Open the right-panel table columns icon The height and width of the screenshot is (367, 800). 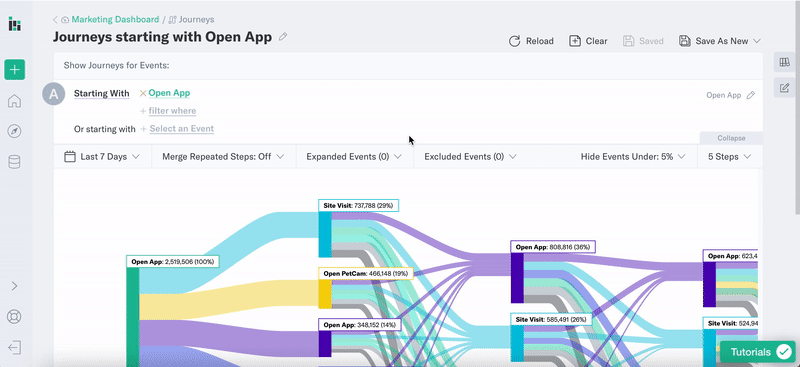tap(784, 62)
